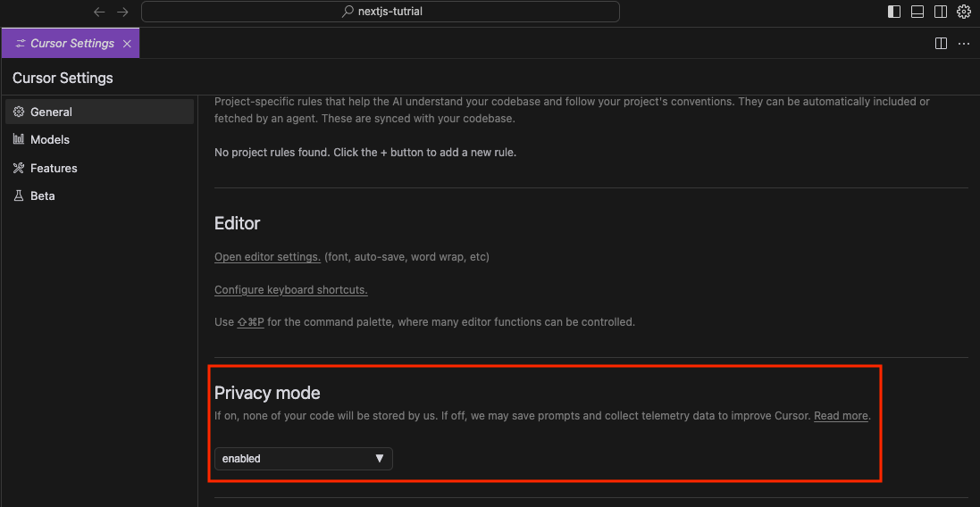Image resolution: width=980 pixels, height=507 pixels.
Task: Toggle the secondary sidebar layout icon
Action: [x=941, y=12]
